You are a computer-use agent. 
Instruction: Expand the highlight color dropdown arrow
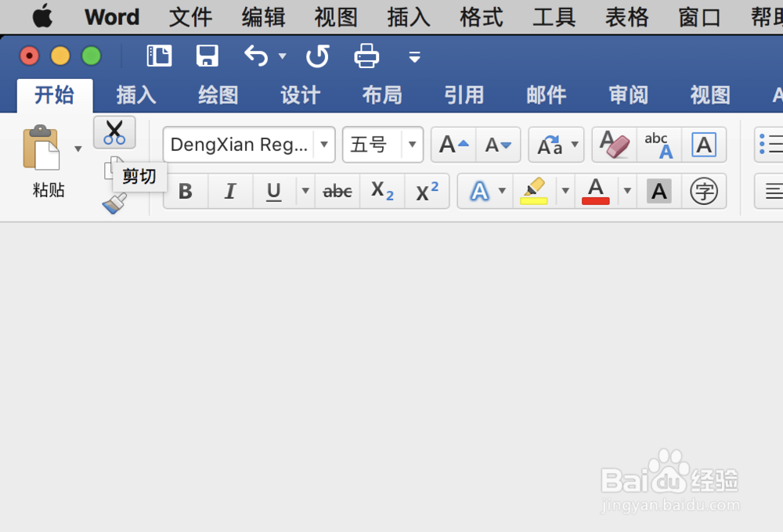(565, 191)
